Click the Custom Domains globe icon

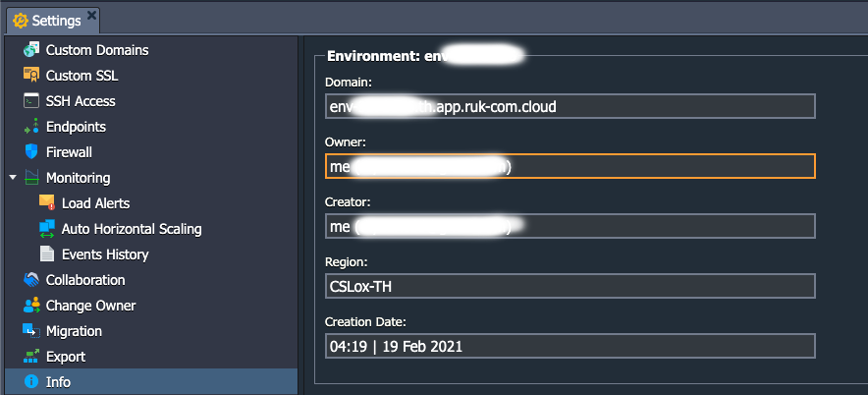31,50
